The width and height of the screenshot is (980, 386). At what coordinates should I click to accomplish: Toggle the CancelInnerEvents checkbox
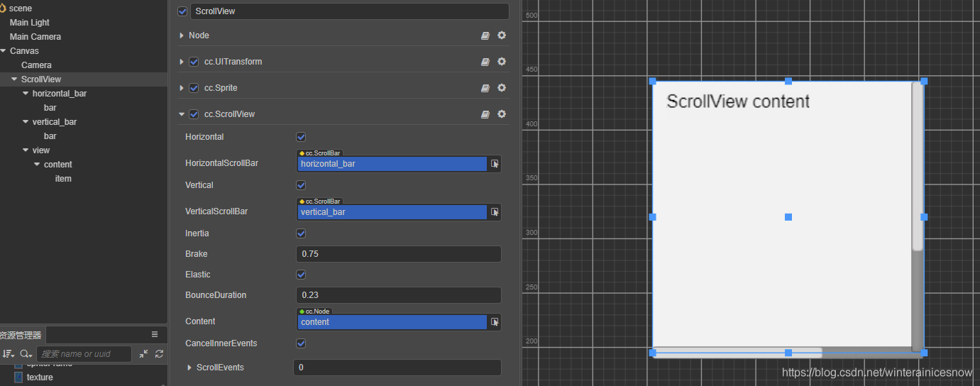click(301, 343)
